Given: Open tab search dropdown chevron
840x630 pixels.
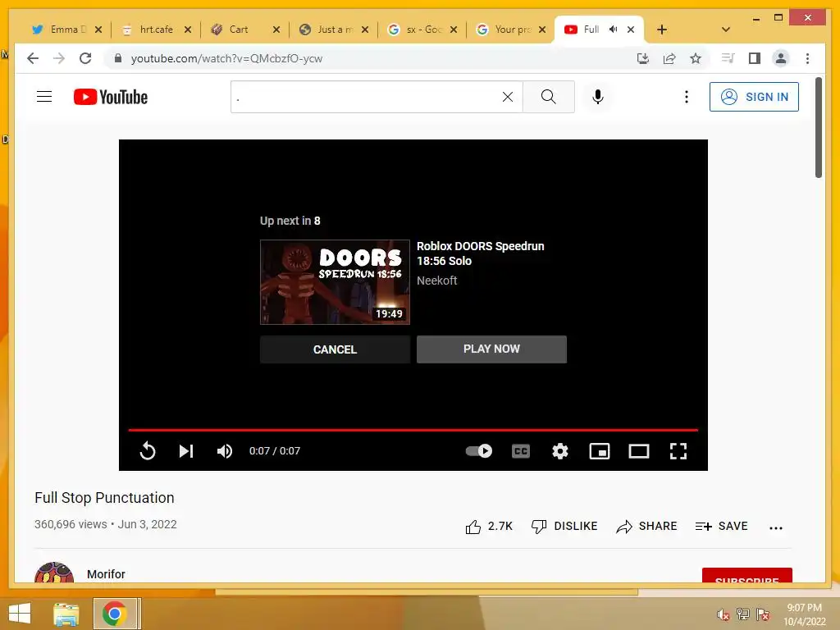Looking at the screenshot, I should (726, 30).
